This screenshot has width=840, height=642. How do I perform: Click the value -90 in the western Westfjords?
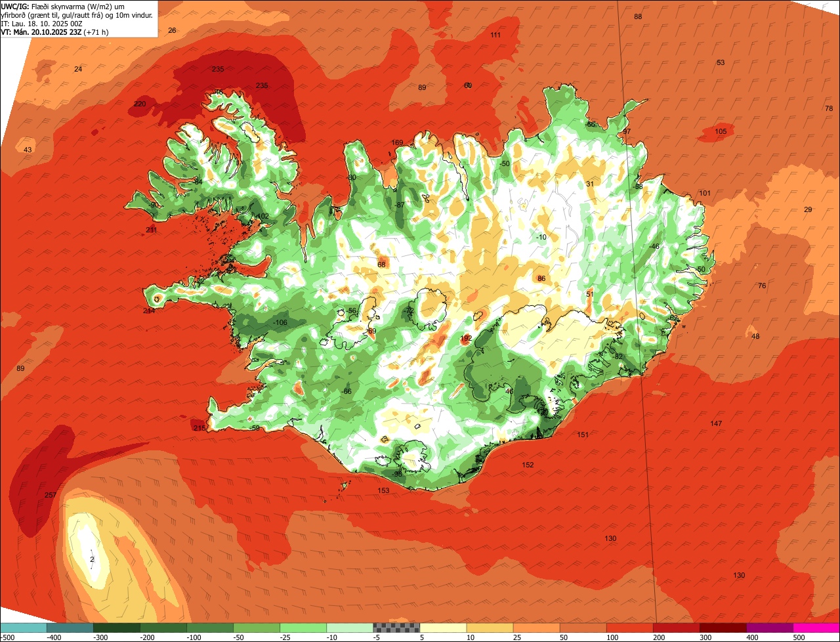pos(154,205)
